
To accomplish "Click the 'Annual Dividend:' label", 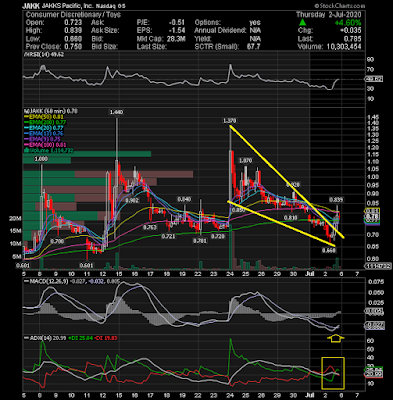I will click(220, 31).
